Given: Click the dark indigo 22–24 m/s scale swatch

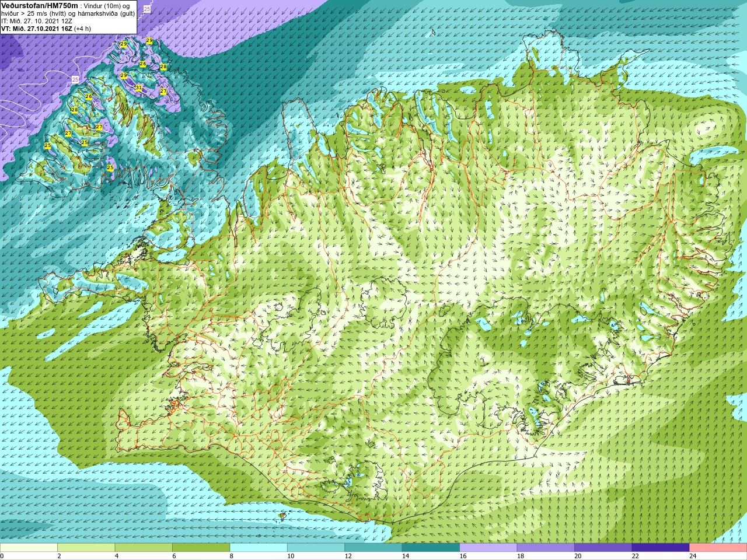Looking at the screenshot, I should pyautogui.click(x=661, y=548).
